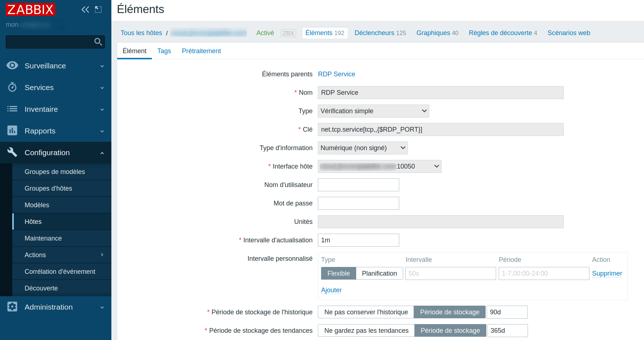The width and height of the screenshot is (644, 340).
Task: Switch interval type to Planification
Action: (x=379, y=273)
